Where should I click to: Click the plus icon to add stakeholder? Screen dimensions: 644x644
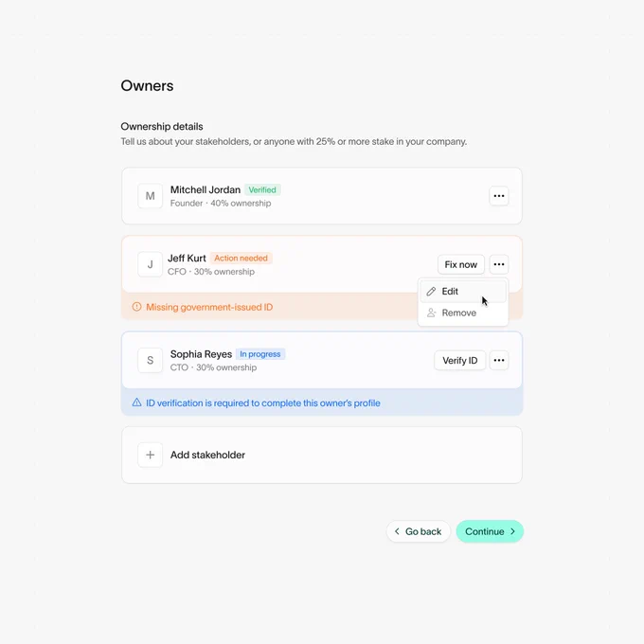150,455
